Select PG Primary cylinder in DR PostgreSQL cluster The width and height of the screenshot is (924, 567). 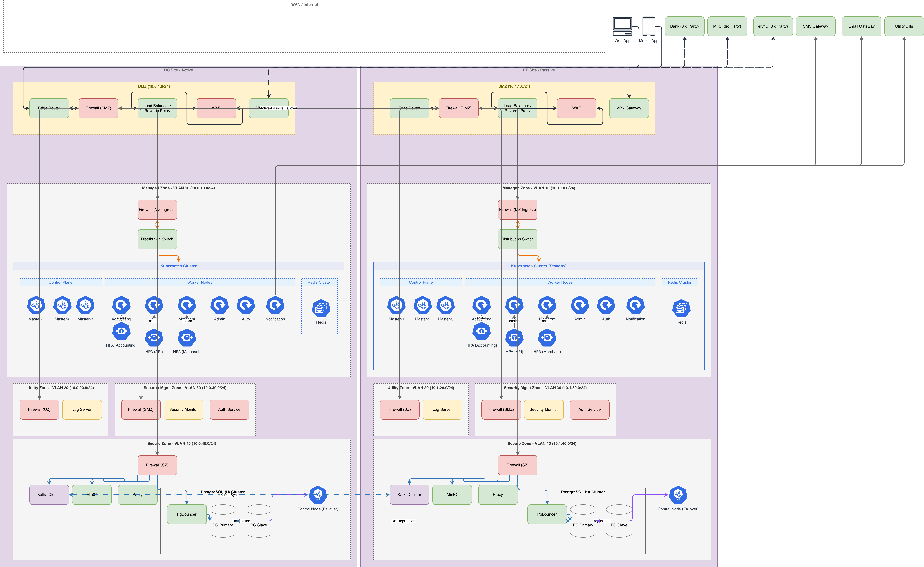(x=583, y=521)
